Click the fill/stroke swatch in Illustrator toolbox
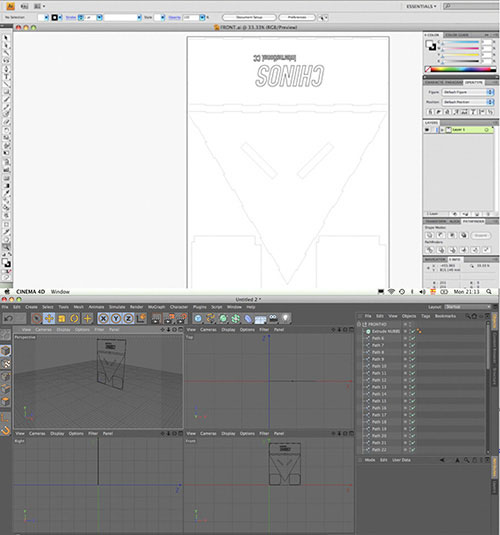This screenshot has height=535, width=500. point(6,263)
